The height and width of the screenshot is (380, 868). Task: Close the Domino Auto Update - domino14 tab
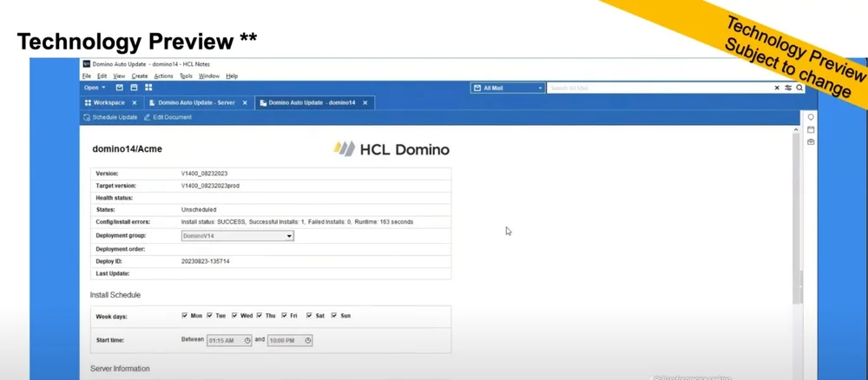(x=365, y=103)
